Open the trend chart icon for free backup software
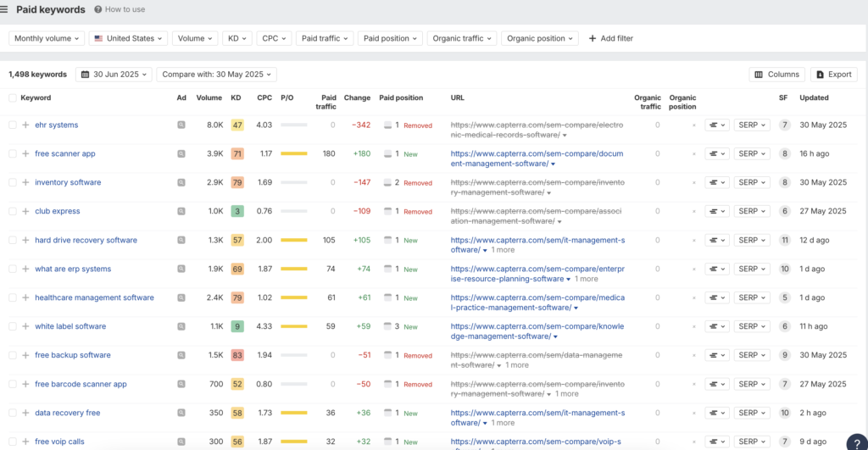868x450 pixels. [717, 355]
